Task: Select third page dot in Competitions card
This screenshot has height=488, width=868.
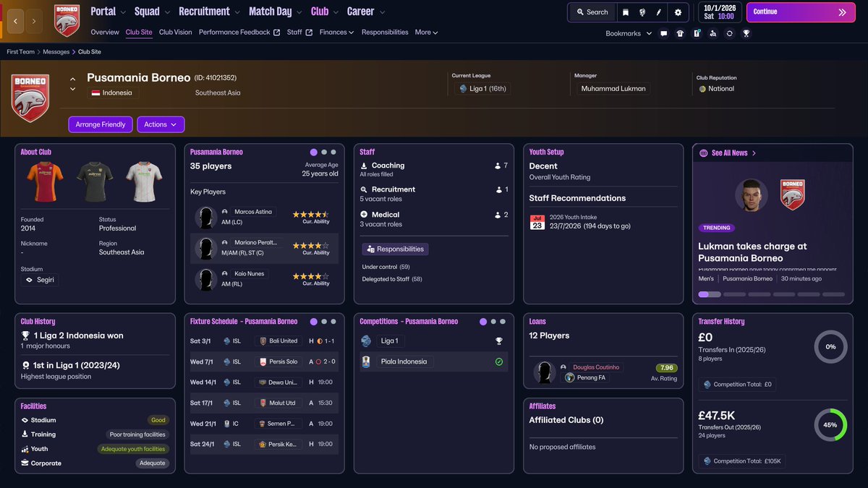Action: click(503, 322)
